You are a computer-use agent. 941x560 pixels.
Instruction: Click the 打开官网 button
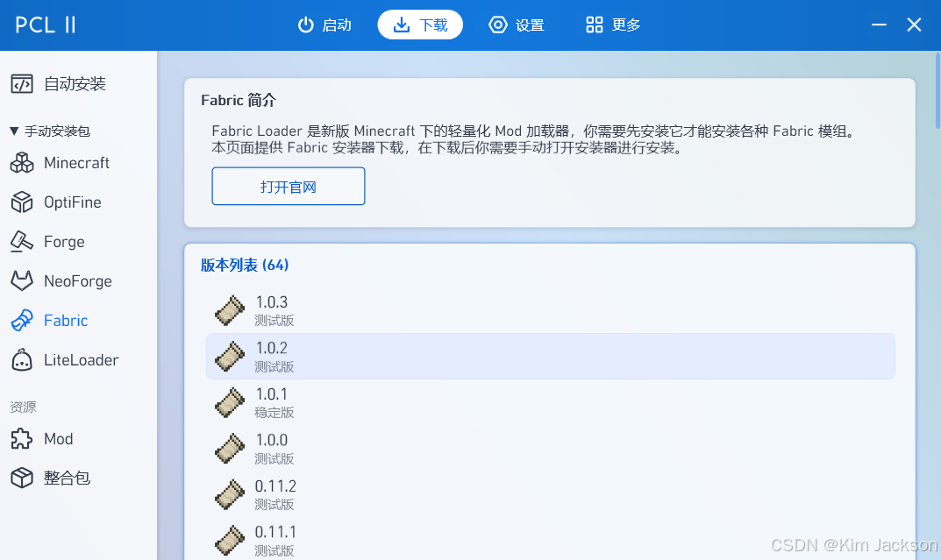(x=288, y=187)
